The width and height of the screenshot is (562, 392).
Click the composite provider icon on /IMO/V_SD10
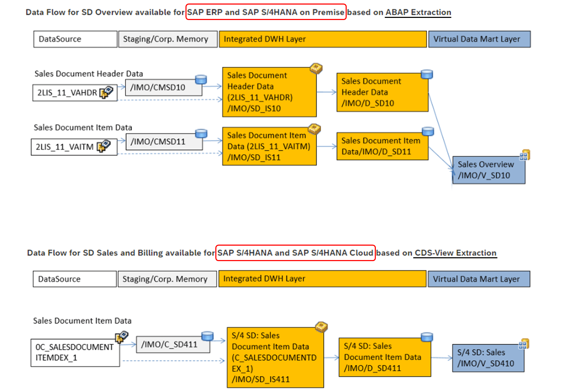[x=525, y=155]
